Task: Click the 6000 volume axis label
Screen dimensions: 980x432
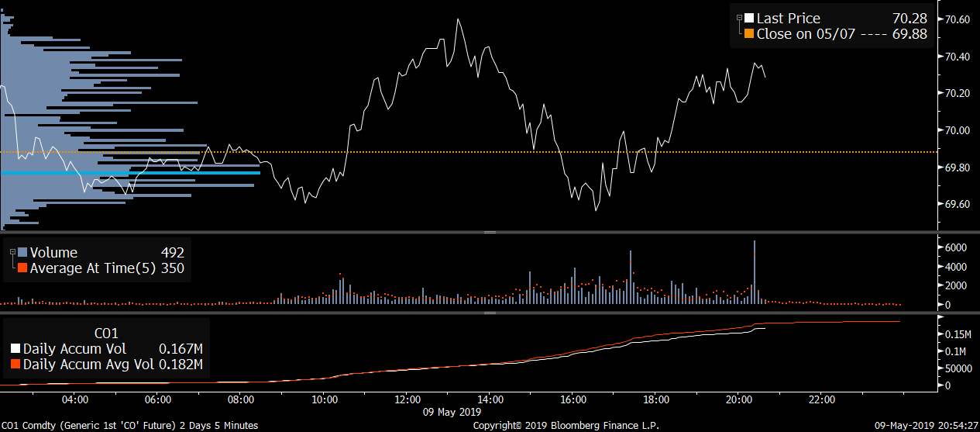Action: click(954, 247)
